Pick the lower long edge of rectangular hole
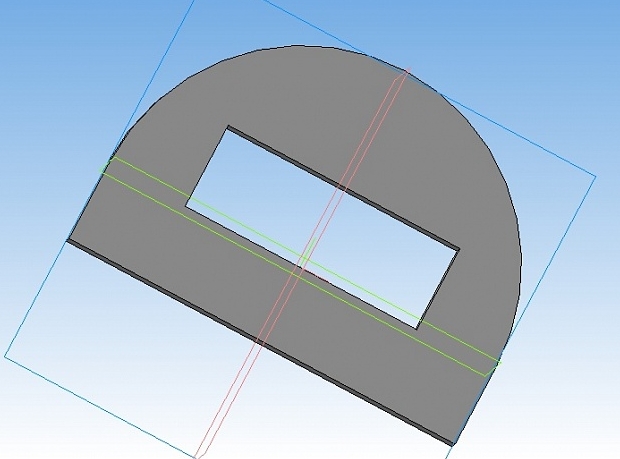Viewport: 620px width, 459px height. tap(301, 267)
